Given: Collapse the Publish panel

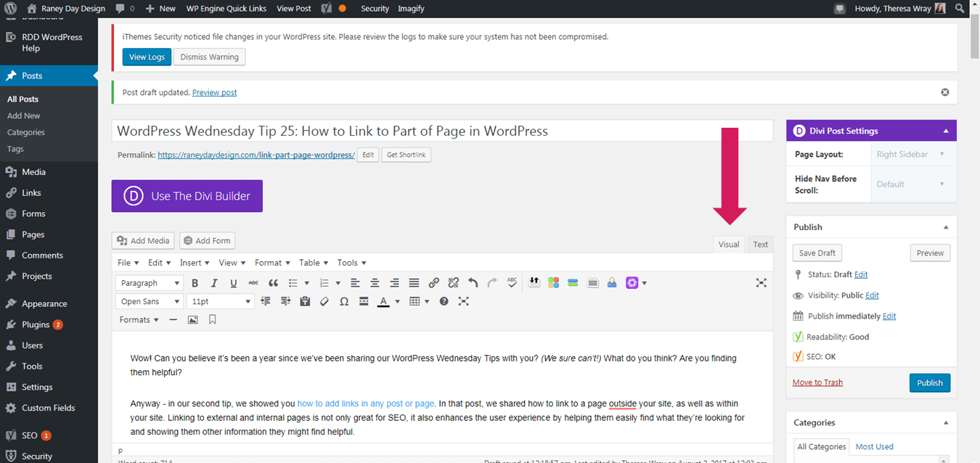Looking at the screenshot, I should coord(946,227).
